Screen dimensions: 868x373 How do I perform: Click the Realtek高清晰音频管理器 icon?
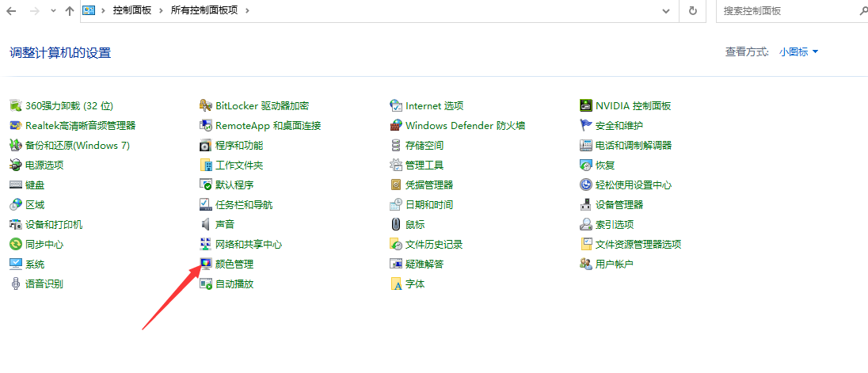coord(16,126)
